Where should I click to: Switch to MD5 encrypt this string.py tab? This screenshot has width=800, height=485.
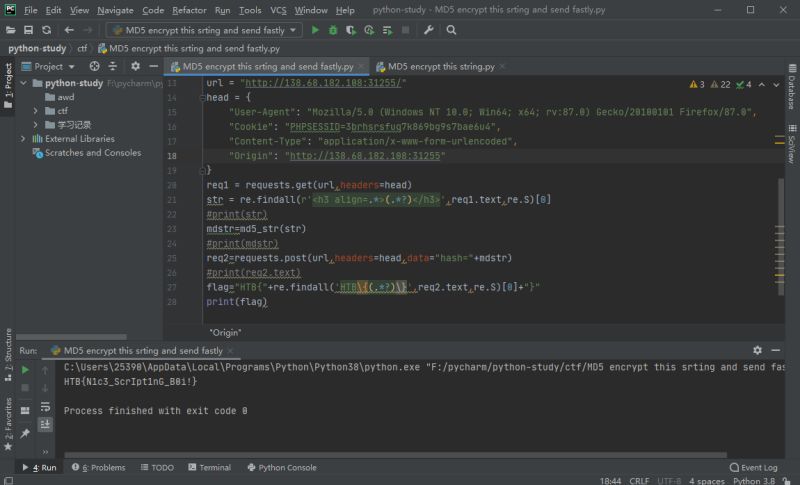click(x=441, y=67)
